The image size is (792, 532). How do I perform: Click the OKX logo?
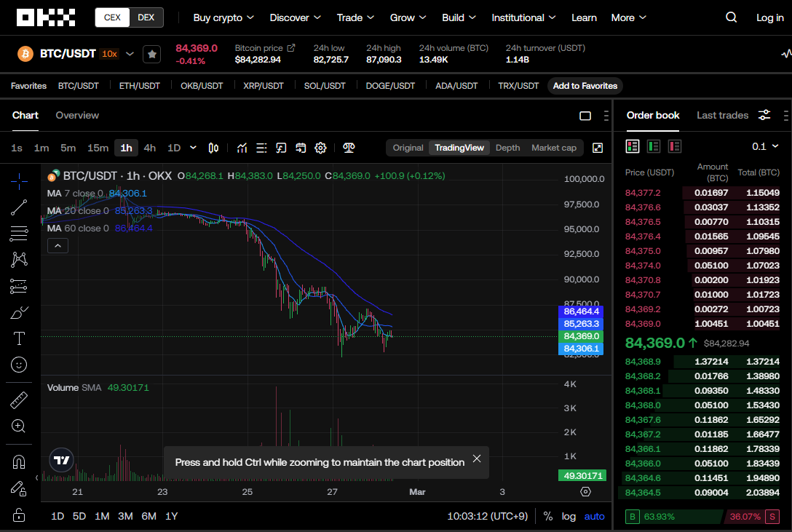click(45, 17)
